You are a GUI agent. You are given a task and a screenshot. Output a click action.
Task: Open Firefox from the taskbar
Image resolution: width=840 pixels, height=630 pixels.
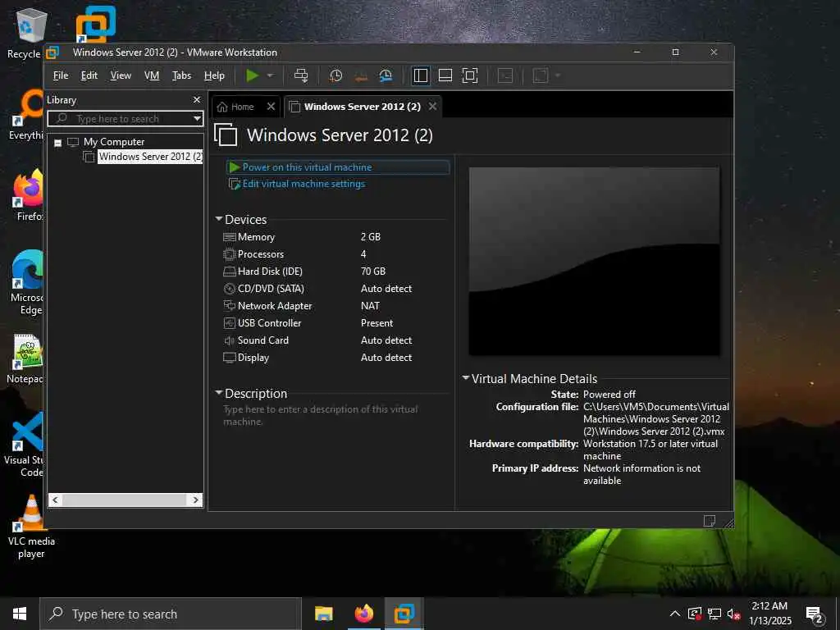tap(363, 614)
